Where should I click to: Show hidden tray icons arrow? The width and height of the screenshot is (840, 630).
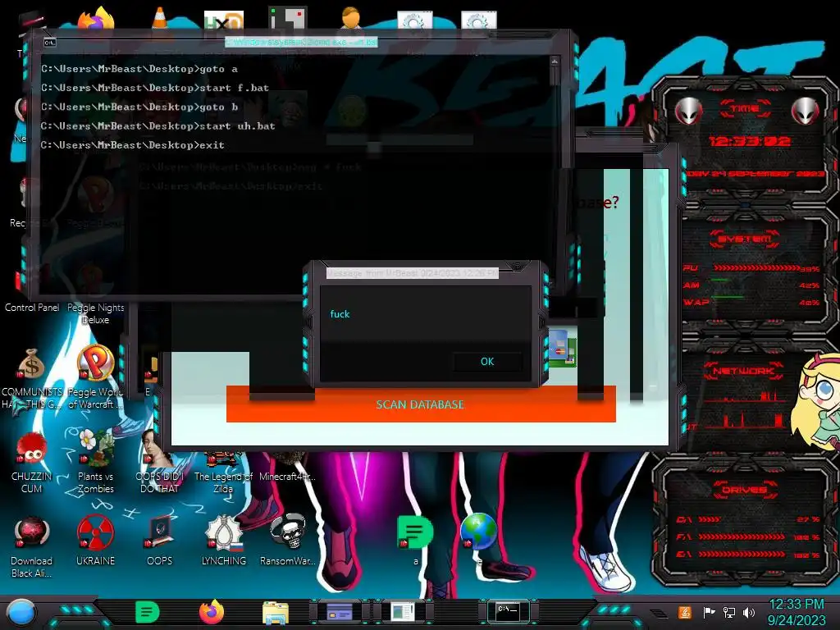coord(660,614)
